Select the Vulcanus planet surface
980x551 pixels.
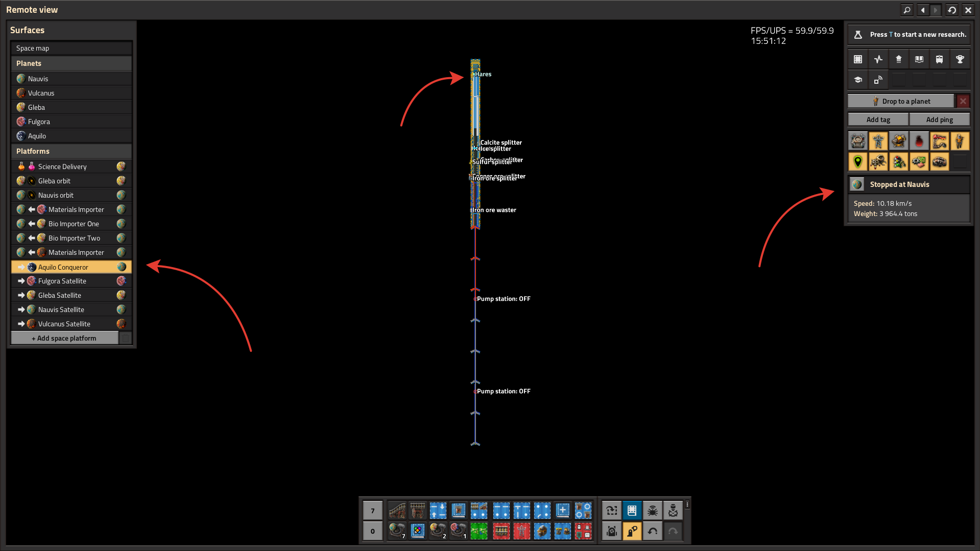71,93
